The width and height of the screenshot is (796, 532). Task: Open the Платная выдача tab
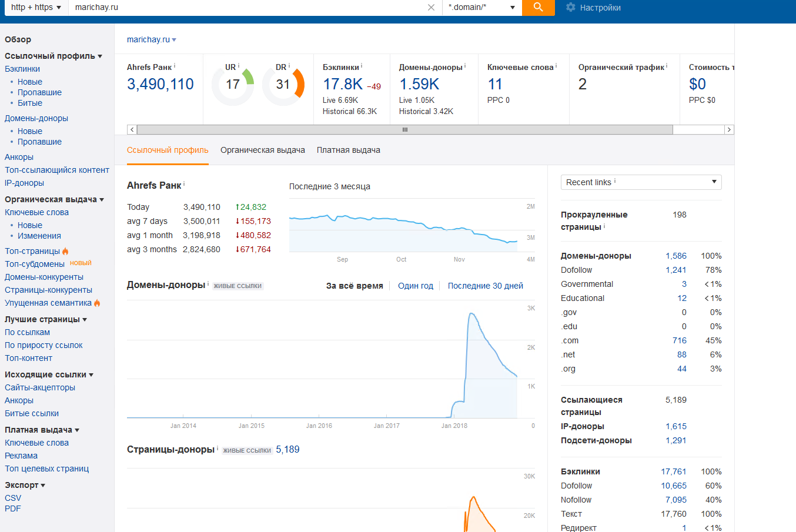(349, 150)
